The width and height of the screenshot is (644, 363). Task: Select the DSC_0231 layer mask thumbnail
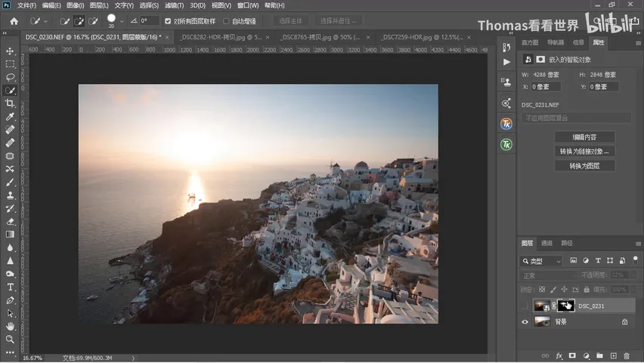565,306
